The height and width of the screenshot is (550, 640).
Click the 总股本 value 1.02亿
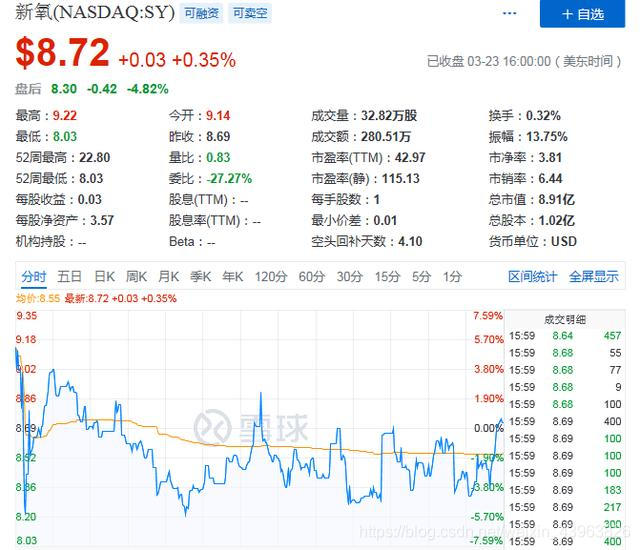(x=556, y=220)
